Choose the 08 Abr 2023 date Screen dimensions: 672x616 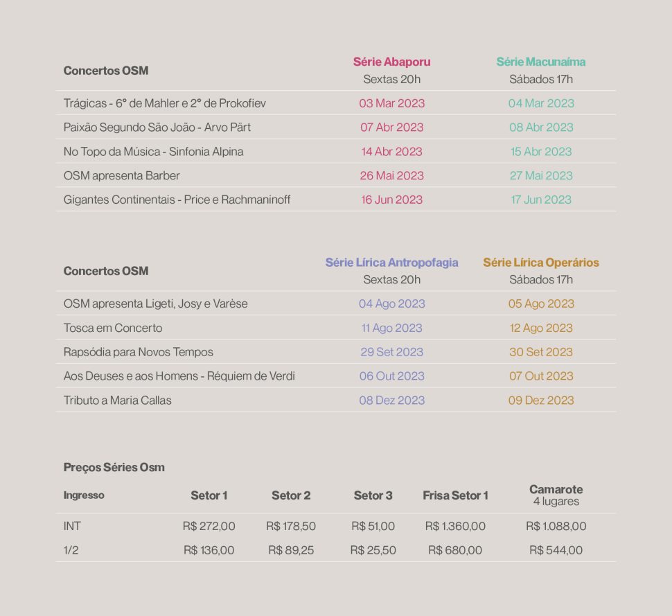(541, 127)
